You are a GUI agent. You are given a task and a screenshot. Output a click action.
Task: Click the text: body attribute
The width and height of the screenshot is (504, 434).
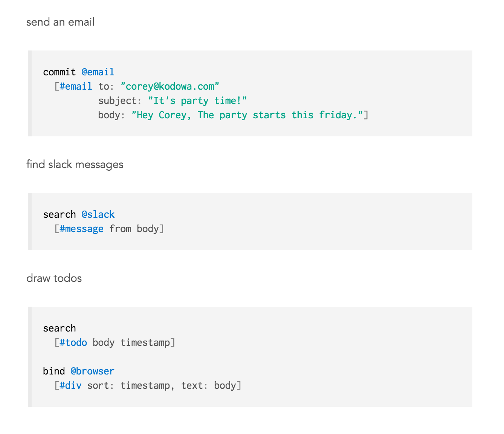pos(208,385)
